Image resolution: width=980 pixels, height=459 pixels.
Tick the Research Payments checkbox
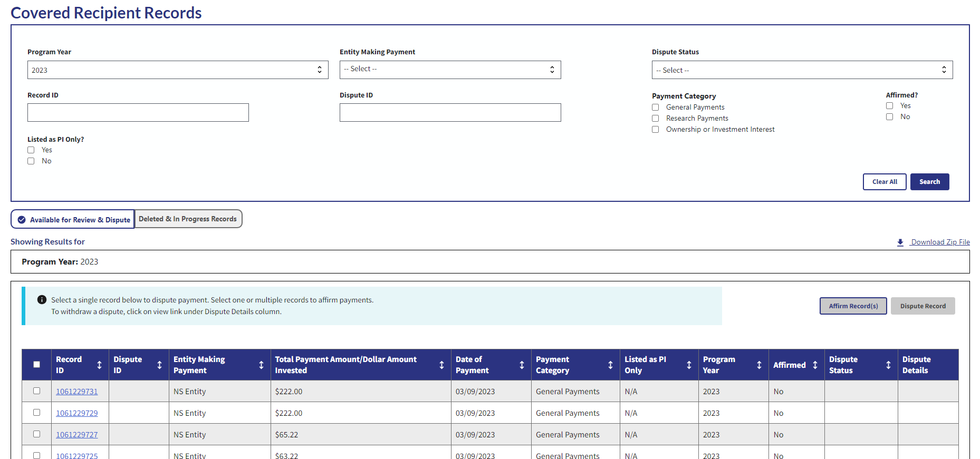(x=656, y=119)
